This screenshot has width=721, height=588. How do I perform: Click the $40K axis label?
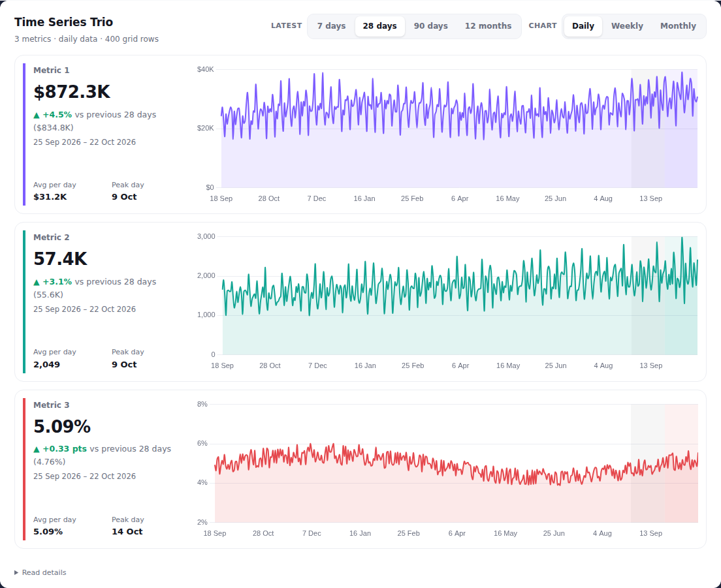pyautogui.click(x=206, y=69)
